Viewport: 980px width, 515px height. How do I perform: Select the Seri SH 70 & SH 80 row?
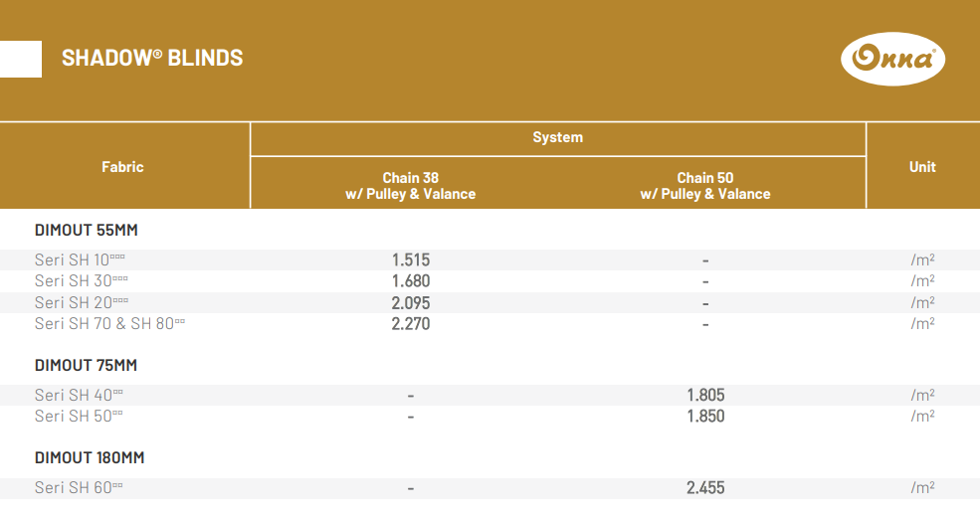pos(109,323)
